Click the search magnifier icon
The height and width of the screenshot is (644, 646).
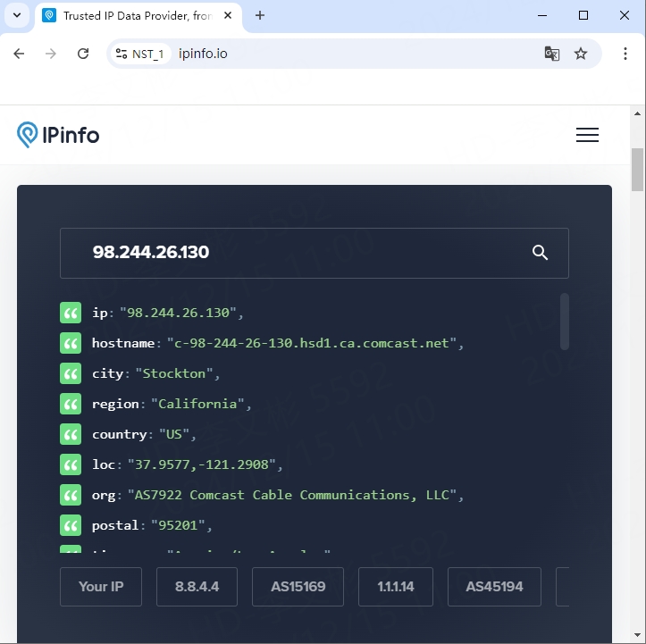[540, 253]
